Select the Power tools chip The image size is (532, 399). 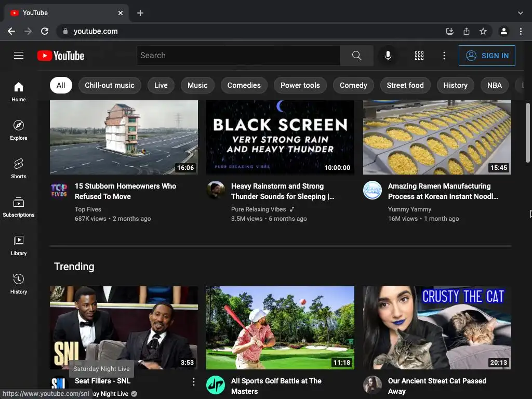coord(300,85)
